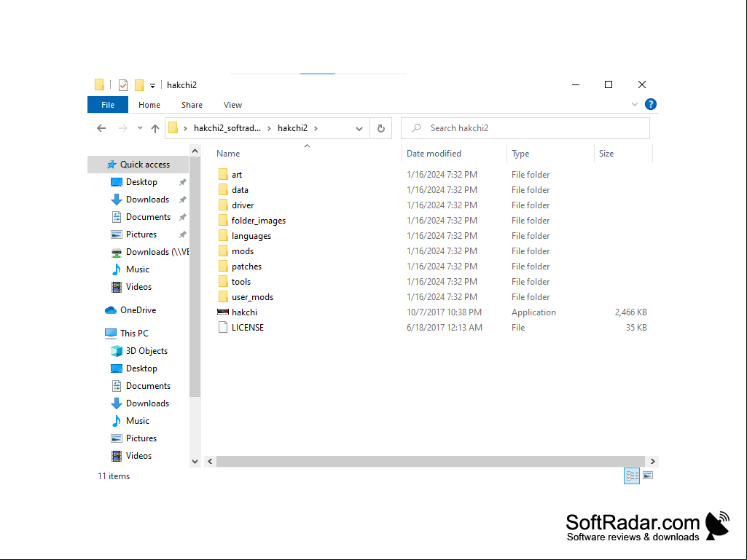The height and width of the screenshot is (560, 747).
Task: Sort by the Type column header
Action: coord(520,154)
